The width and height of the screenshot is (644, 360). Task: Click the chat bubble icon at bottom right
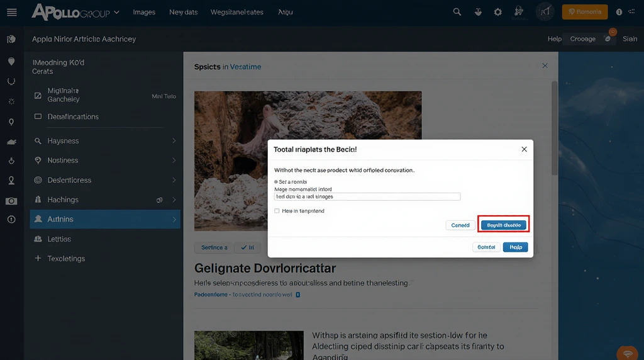pos(627,352)
